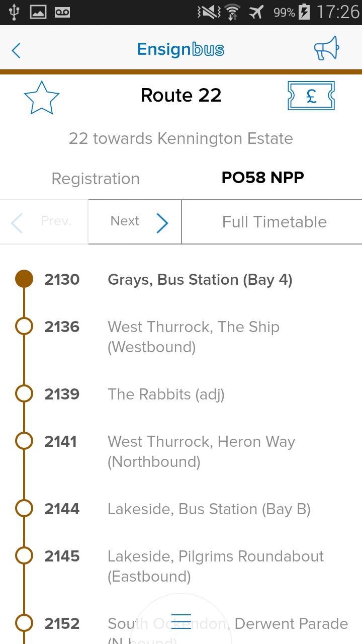Select Lakeside, Pilgrims Roundabout stop
Viewport: 362px width, 644px height.
point(215,566)
